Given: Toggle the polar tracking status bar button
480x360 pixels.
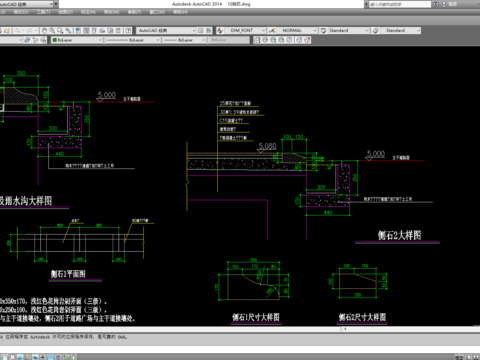Looking at the screenshot, I should point(35,357).
